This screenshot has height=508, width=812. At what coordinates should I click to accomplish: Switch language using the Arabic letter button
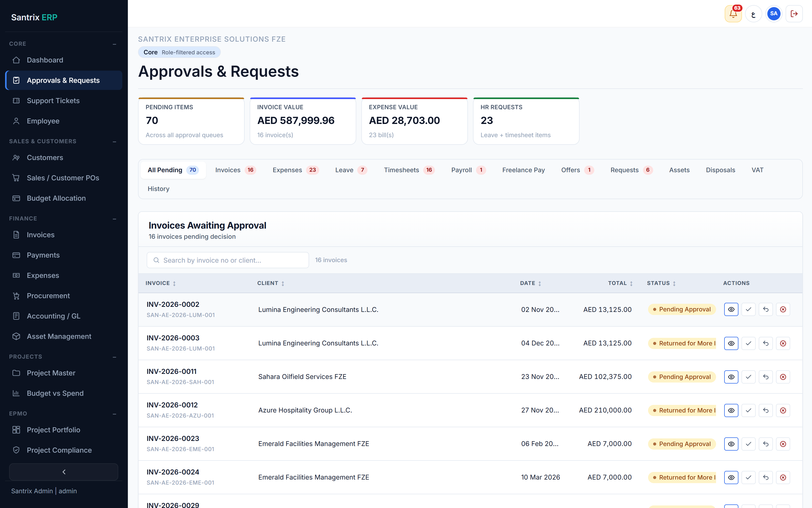tap(754, 14)
